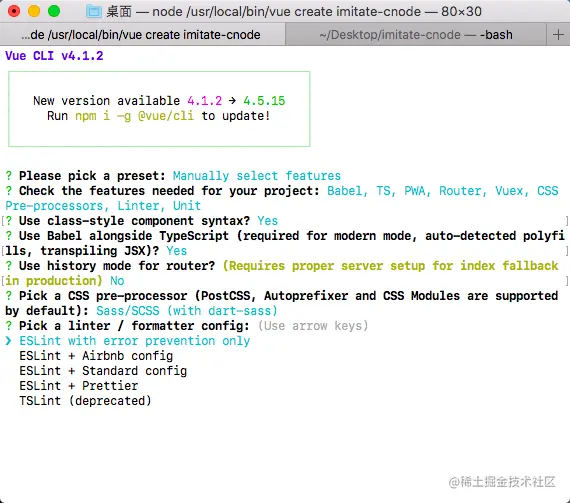The width and height of the screenshot is (570, 503).
Task: Click the green fullscreen window button
Action: 54,11
